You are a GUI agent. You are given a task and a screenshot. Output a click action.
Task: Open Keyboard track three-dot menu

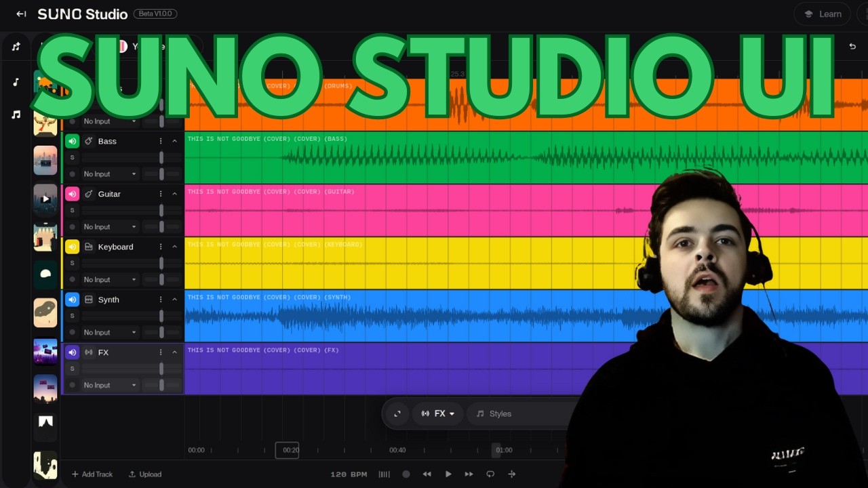coord(161,247)
